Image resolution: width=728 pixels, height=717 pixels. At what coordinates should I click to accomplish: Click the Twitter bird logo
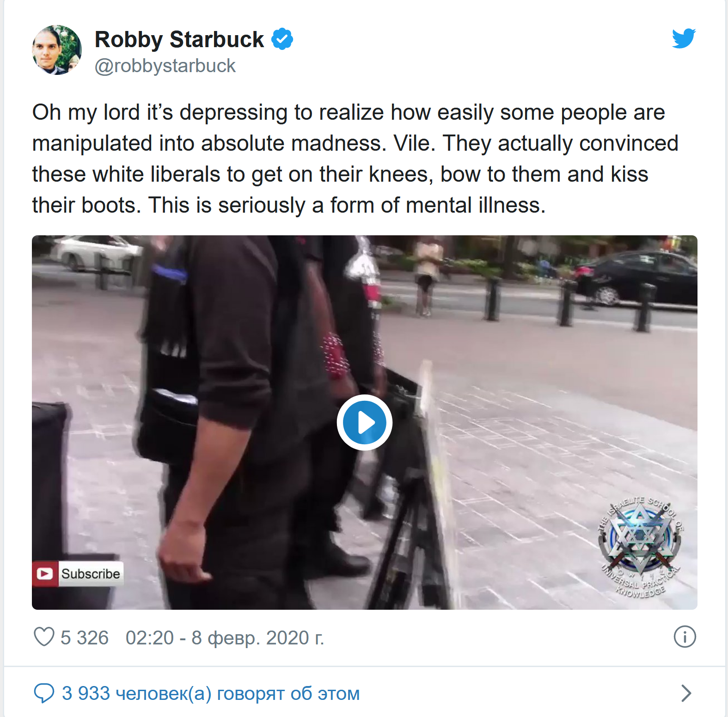[x=684, y=38]
